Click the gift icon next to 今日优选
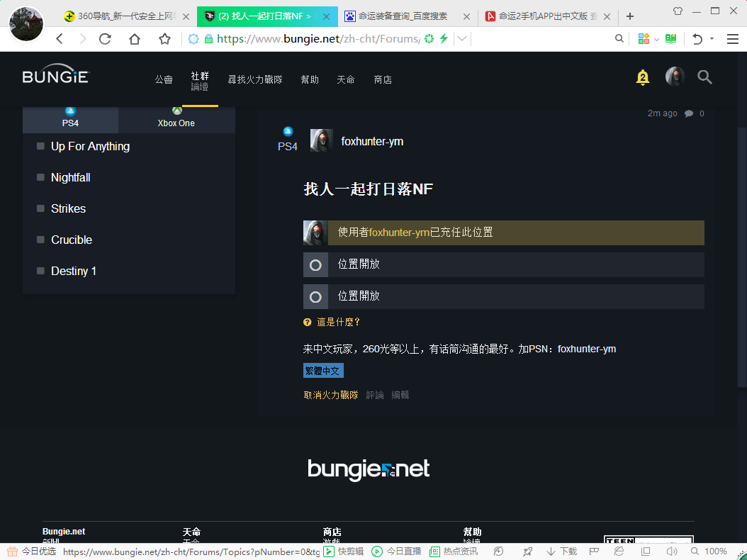The image size is (747, 560). (x=12, y=551)
